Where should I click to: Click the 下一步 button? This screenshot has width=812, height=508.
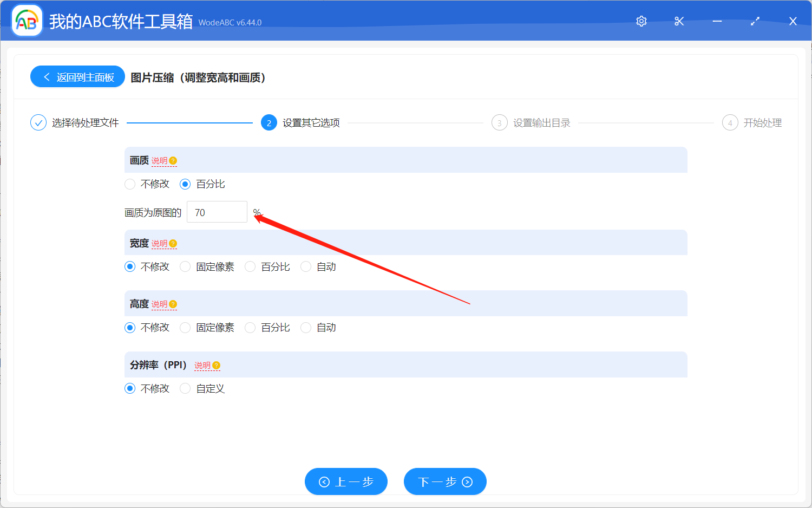[x=445, y=481]
